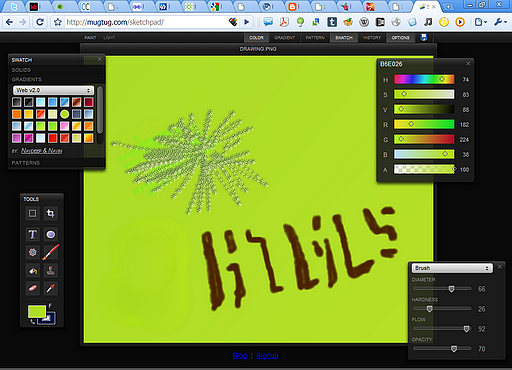The image size is (512, 370).
Task: Close the Swatch panel
Action: 99,59
